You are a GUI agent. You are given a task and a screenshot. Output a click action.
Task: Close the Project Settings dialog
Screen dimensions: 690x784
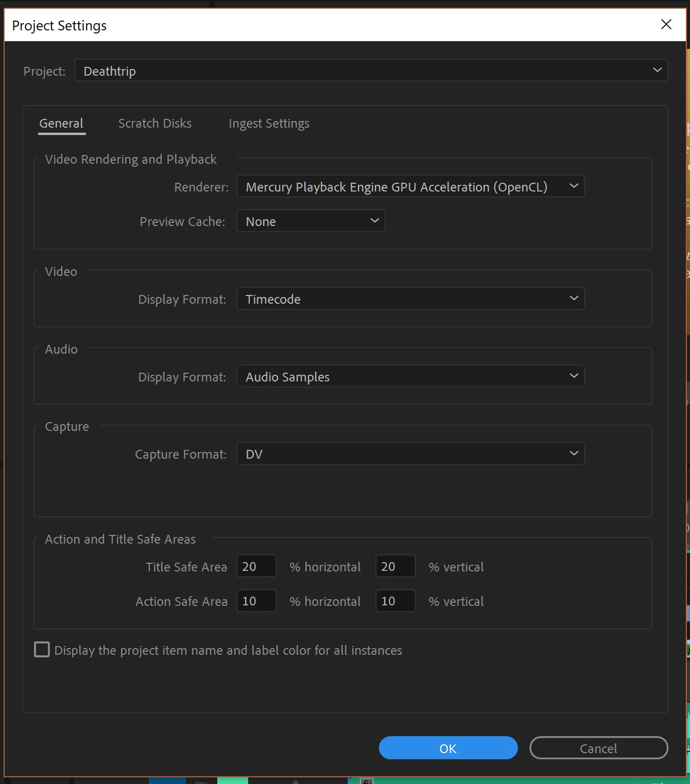tap(666, 25)
